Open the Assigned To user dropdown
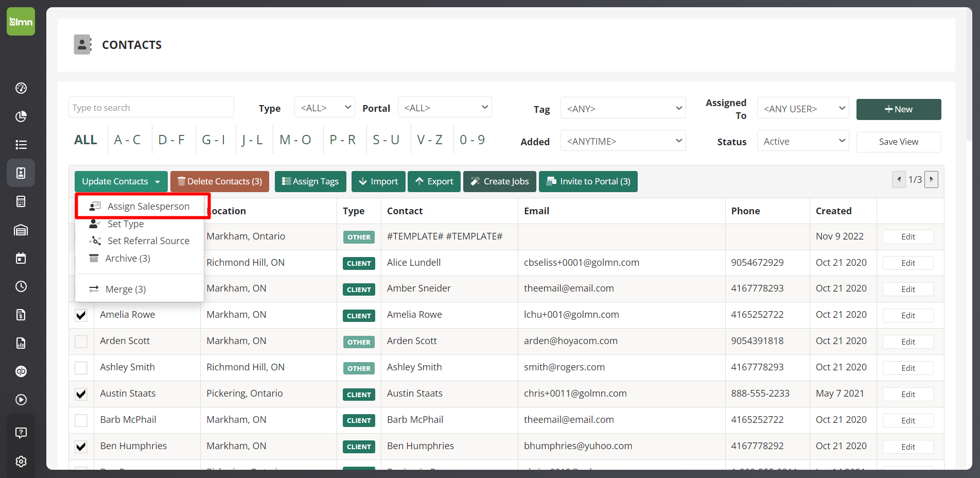This screenshot has width=980, height=478. (x=803, y=109)
